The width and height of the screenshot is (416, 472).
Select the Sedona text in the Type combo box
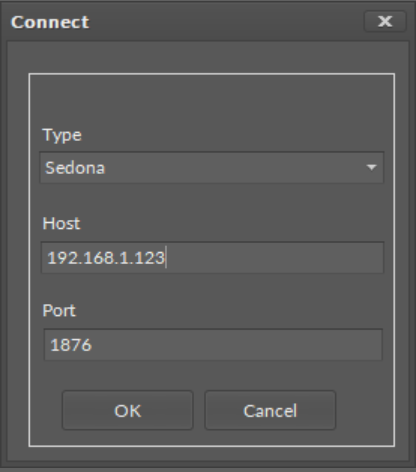75,167
